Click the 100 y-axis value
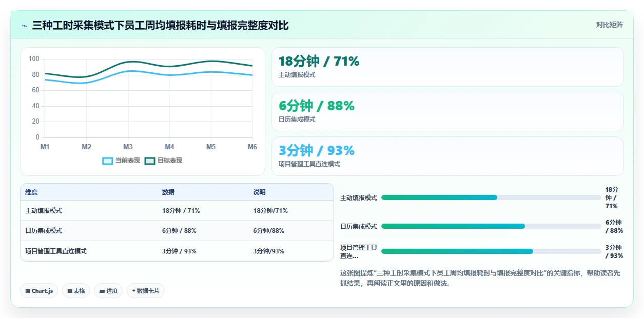This screenshot has width=644, height=318. (34, 59)
